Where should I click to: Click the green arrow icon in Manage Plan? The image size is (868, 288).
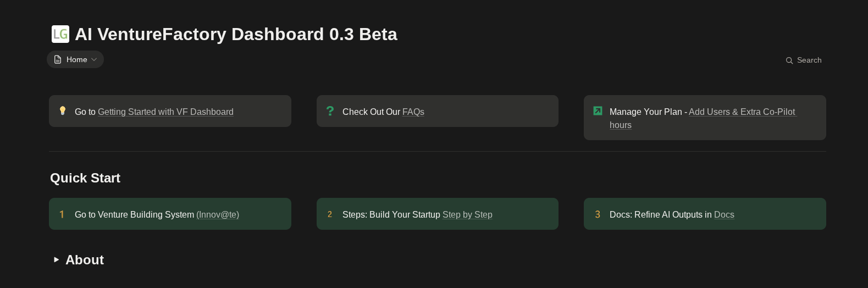[598, 111]
